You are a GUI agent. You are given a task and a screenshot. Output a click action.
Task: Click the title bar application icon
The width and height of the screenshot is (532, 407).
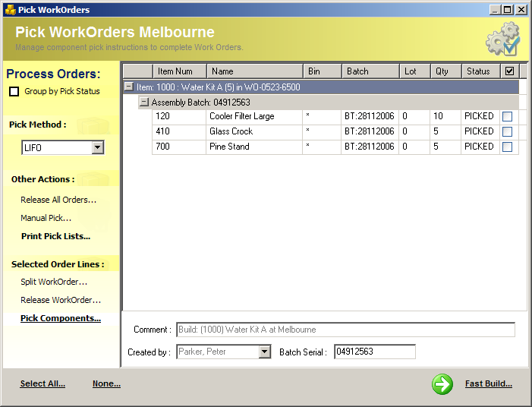coord(10,10)
